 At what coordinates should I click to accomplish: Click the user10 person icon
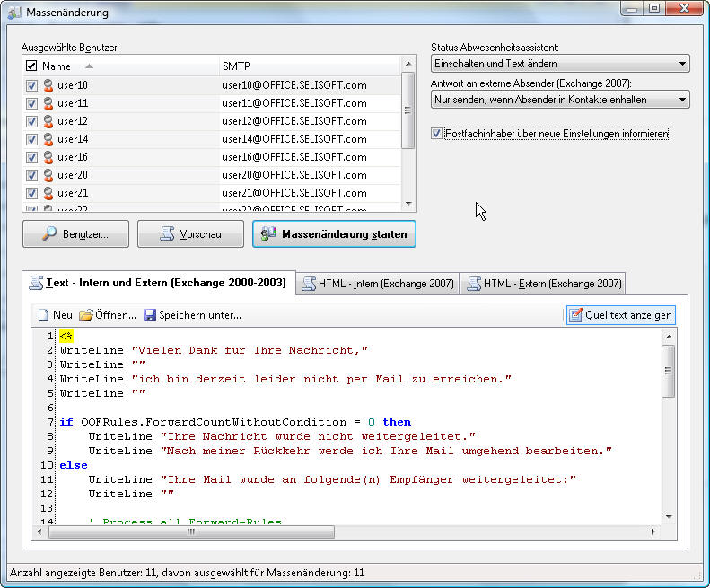(x=48, y=85)
